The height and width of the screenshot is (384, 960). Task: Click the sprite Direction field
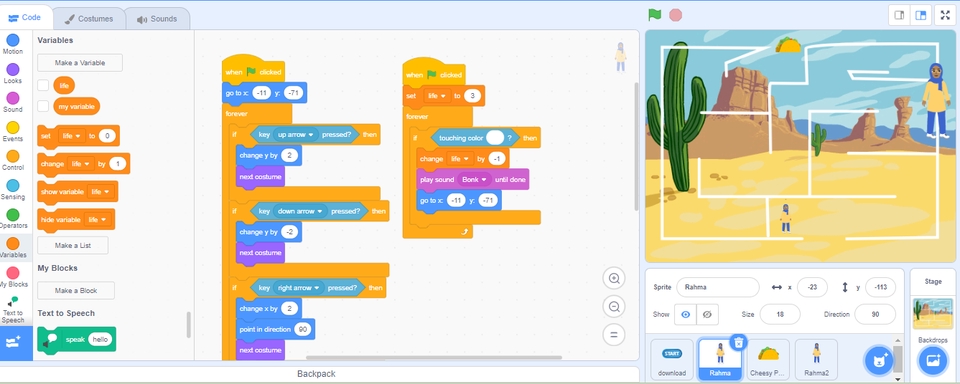coord(875,314)
